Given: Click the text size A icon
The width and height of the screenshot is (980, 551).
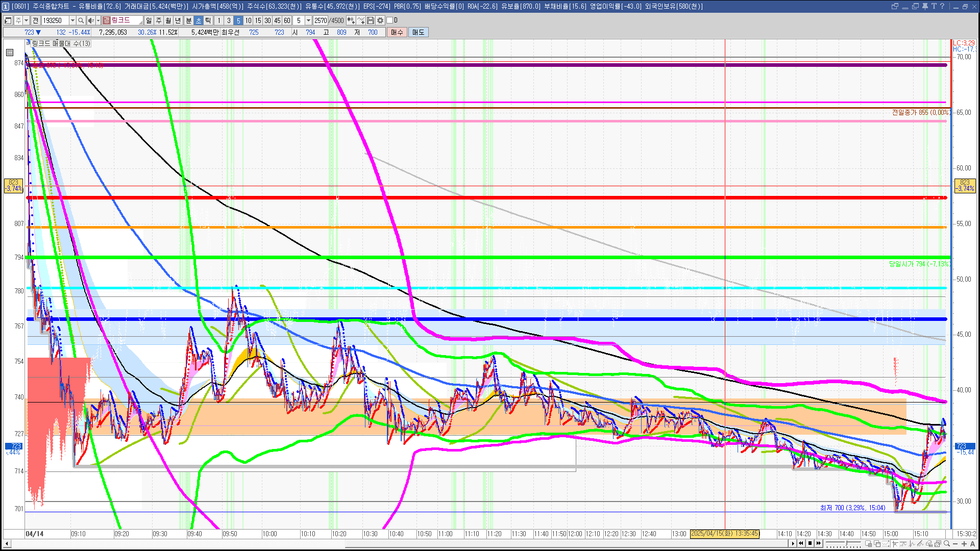Looking at the screenshot, I should [972, 544].
